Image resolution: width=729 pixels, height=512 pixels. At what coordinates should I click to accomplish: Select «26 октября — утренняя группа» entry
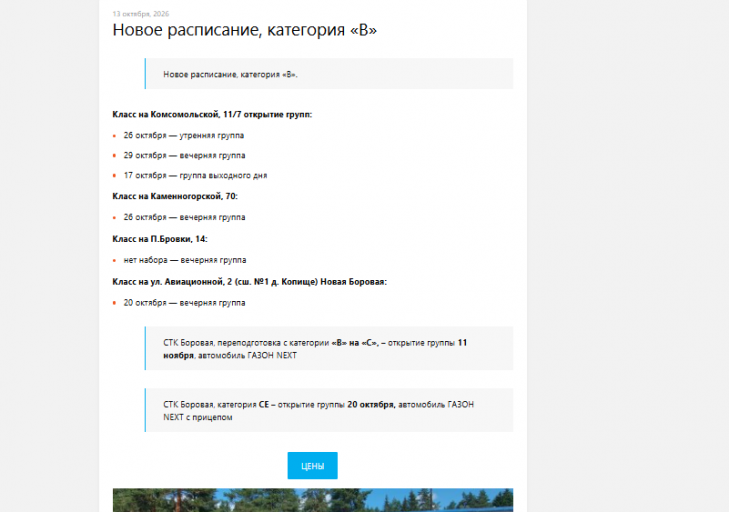pyautogui.click(x=184, y=135)
